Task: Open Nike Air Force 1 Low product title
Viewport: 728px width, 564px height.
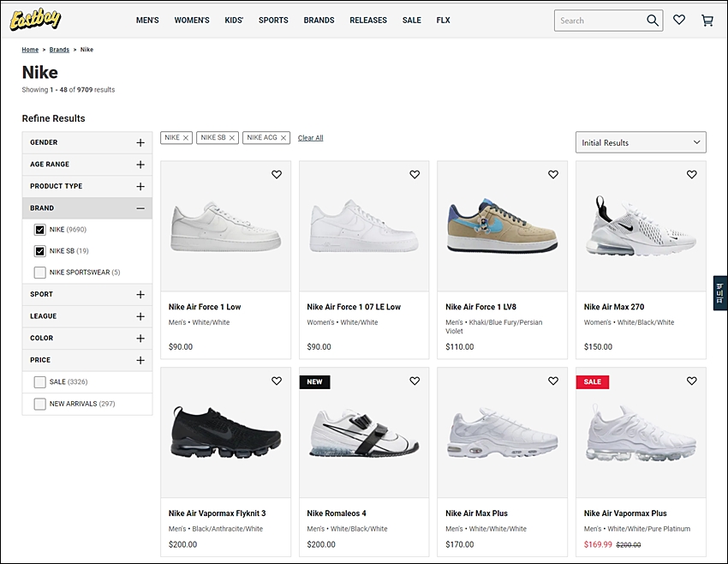Action: point(205,307)
